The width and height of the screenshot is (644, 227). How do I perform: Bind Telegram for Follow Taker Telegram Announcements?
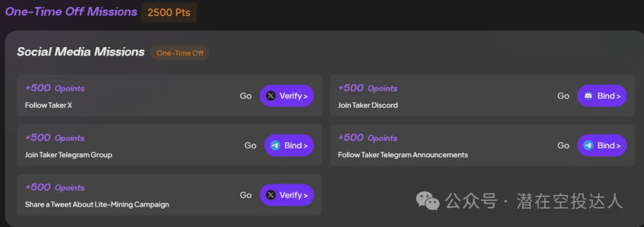click(602, 146)
